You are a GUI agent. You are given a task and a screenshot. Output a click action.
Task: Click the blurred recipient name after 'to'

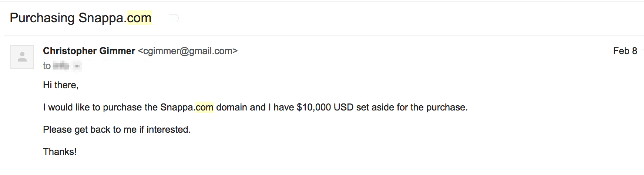tap(61, 66)
